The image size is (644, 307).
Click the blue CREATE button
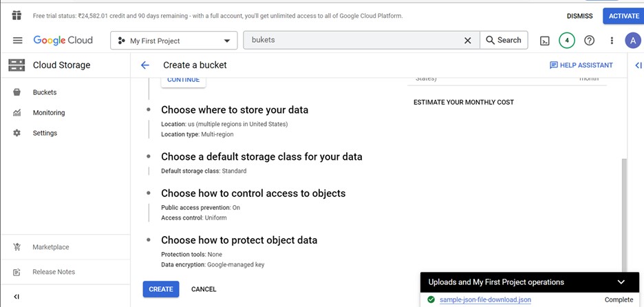click(x=161, y=289)
